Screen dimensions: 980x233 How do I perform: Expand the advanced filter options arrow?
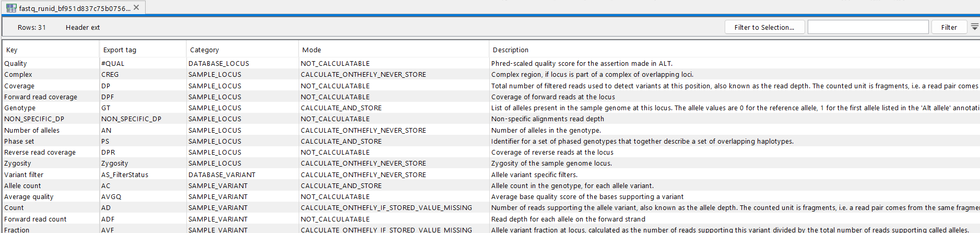[974, 27]
